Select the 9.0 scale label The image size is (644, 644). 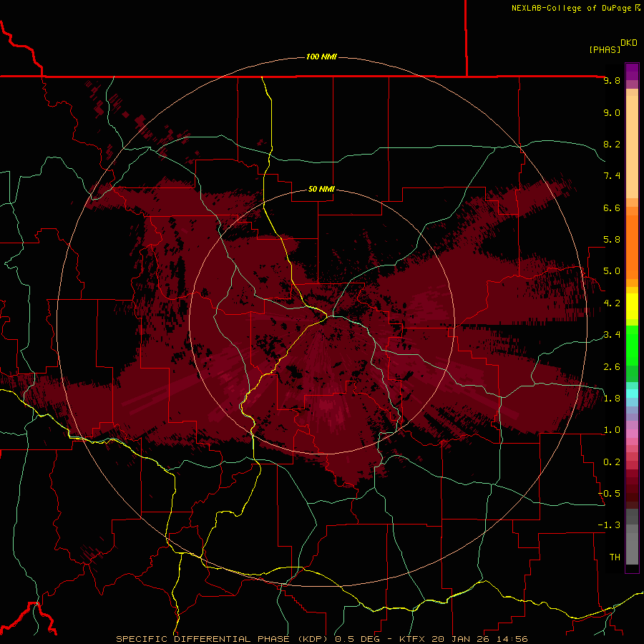coord(612,112)
